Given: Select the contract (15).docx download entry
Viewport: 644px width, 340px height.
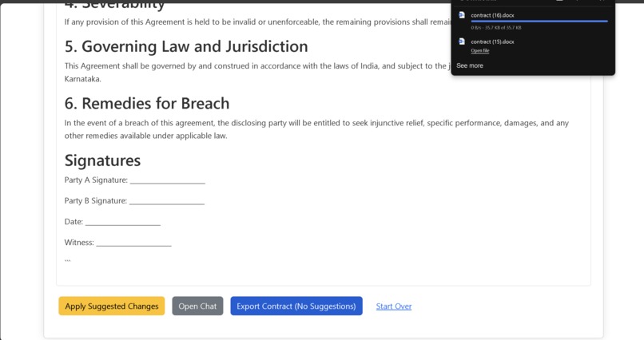Looking at the screenshot, I should click(533, 45).
